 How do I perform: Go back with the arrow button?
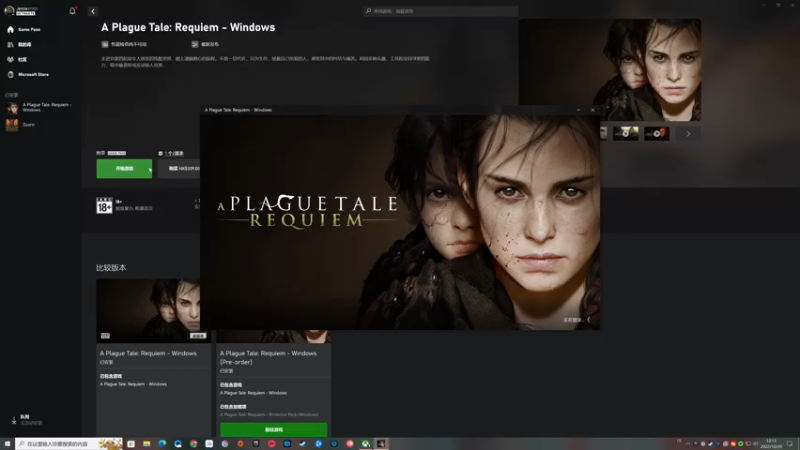(92, 11)
